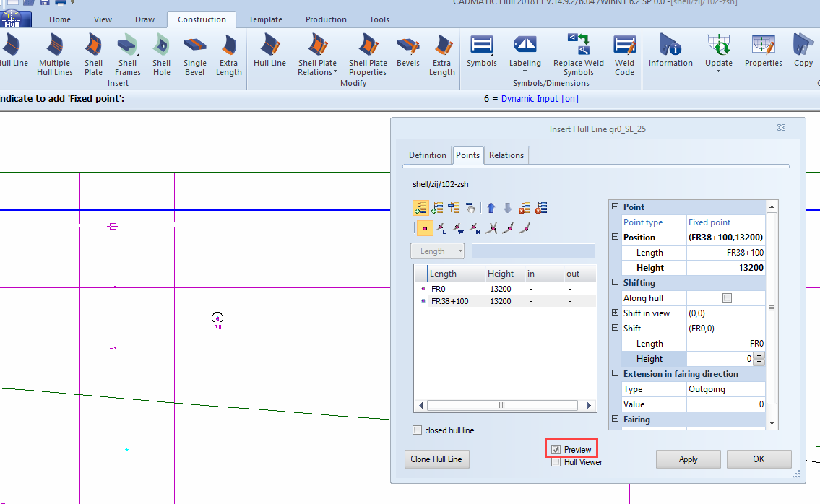Open the Production ribbon tab

(326, 19)
